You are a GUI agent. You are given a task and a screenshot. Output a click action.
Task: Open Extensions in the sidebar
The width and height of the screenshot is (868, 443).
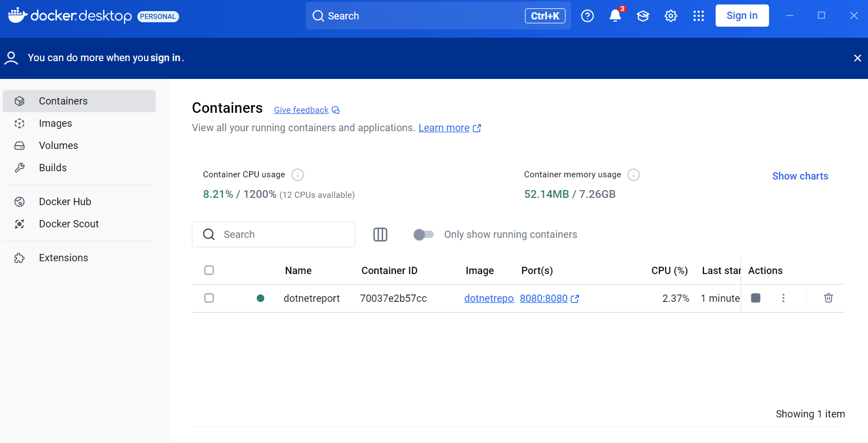point(79,258)
